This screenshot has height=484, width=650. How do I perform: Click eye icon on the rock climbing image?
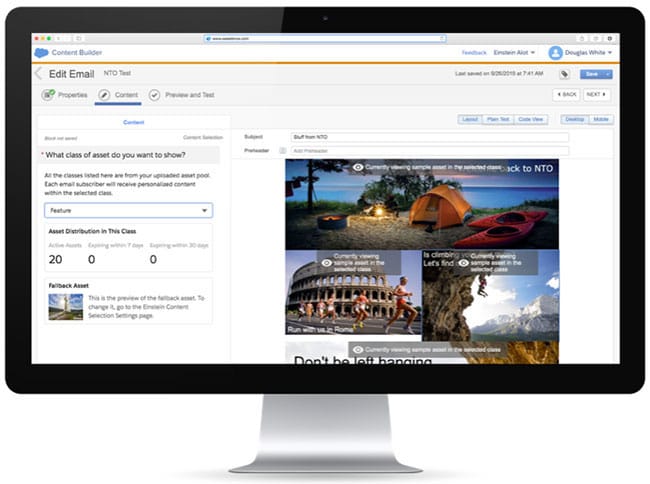[463, 262]
